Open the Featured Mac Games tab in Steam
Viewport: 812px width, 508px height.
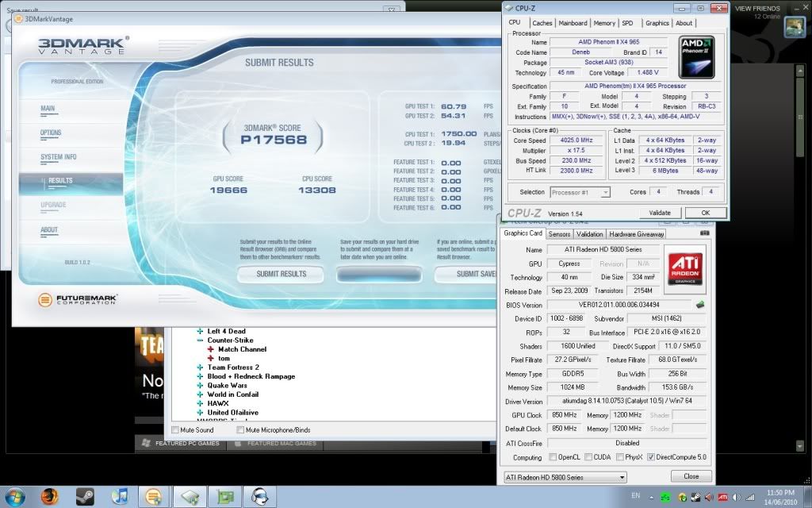(x=275, y=444)
